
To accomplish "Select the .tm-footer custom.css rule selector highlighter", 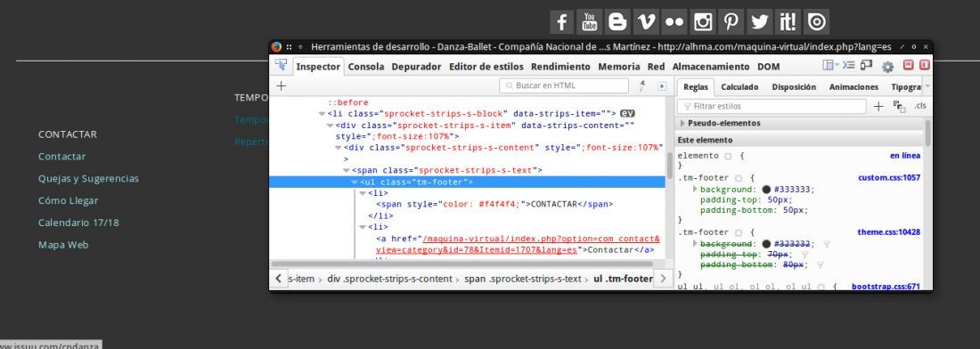I will click(x=738, y=179).
